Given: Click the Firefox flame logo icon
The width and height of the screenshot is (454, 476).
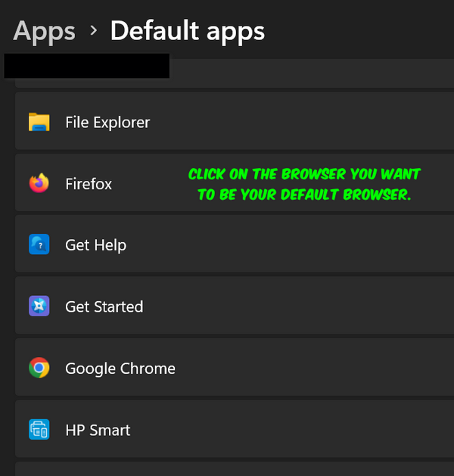Looking at the screenshot, I should click(x=39, y=183).
